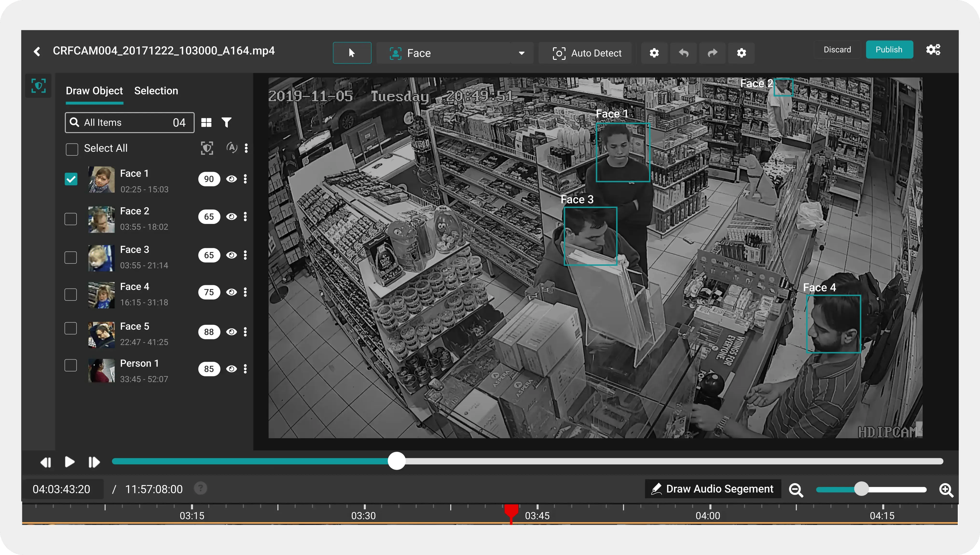Toggle visibility of Face 5

click(231, 332)
